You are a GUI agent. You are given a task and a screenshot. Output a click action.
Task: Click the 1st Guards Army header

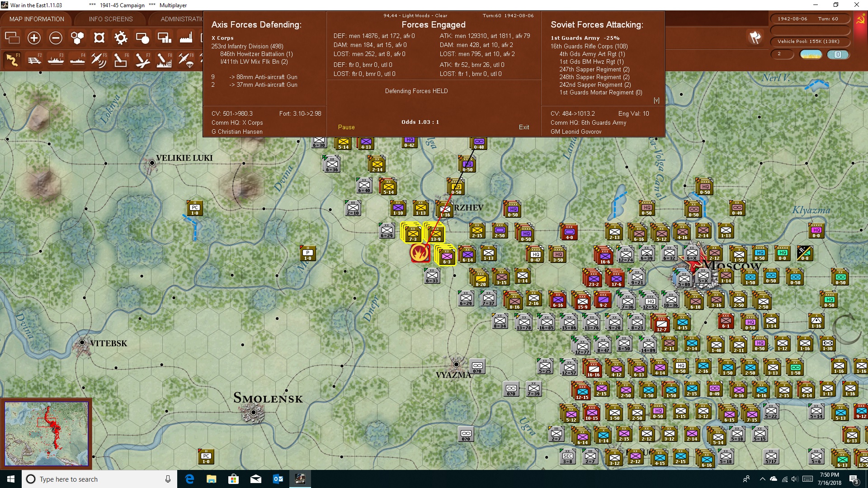(585, 38)
